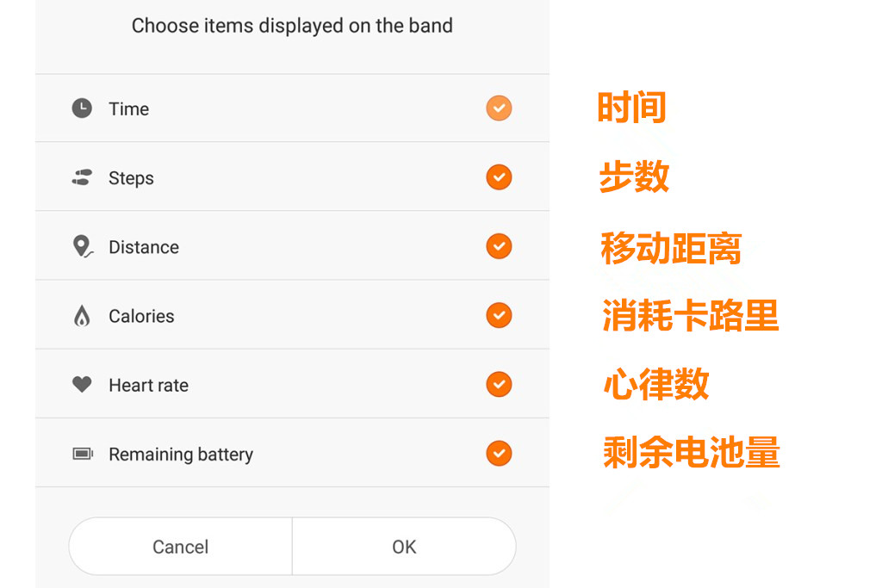882x588 pixels.
Task: Disable the Steps checkmark toggle
Action: click(x=499, y=177)
